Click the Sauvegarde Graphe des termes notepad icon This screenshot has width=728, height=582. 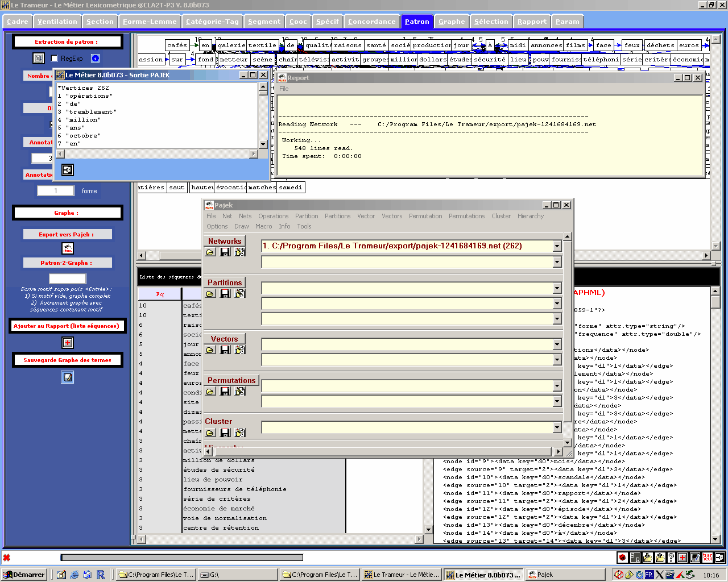coord(68,377)
